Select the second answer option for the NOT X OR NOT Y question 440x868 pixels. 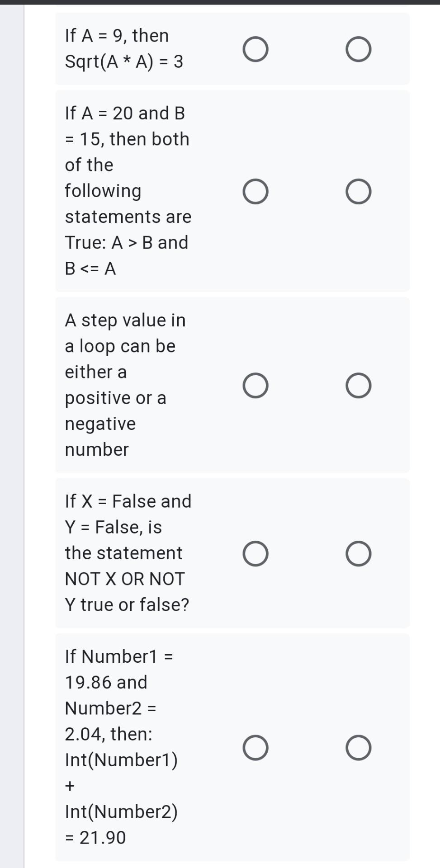359,553
